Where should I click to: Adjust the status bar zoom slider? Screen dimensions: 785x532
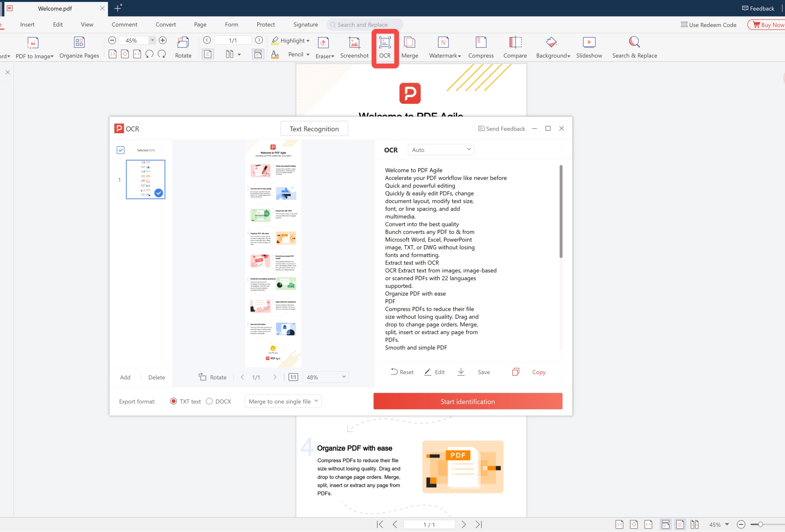[760, 524]
